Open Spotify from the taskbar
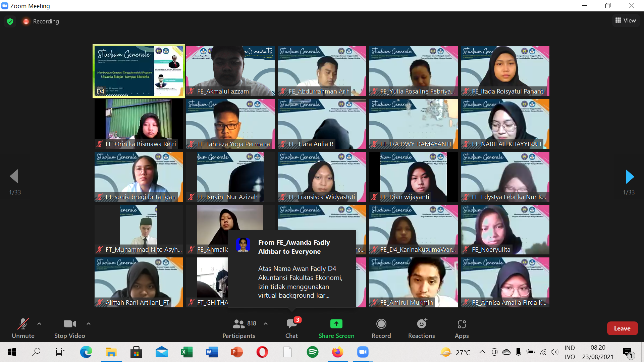Viewport: 644px width, 362px height. pos(312,352)
